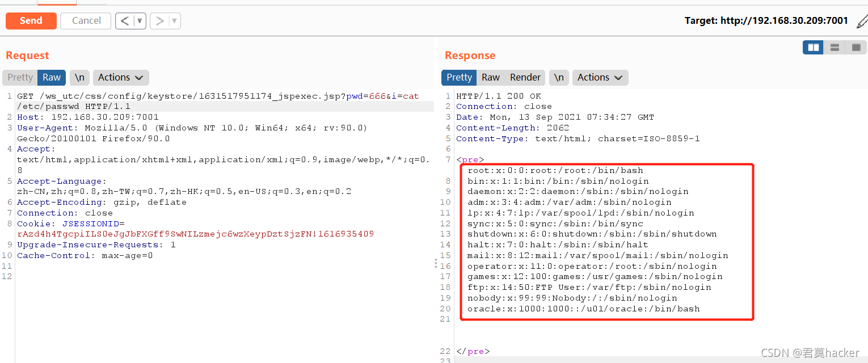Screen dimensions: 868x363
Task: Click the closing </pre> tag line
Action: click(x=473, y=351)
